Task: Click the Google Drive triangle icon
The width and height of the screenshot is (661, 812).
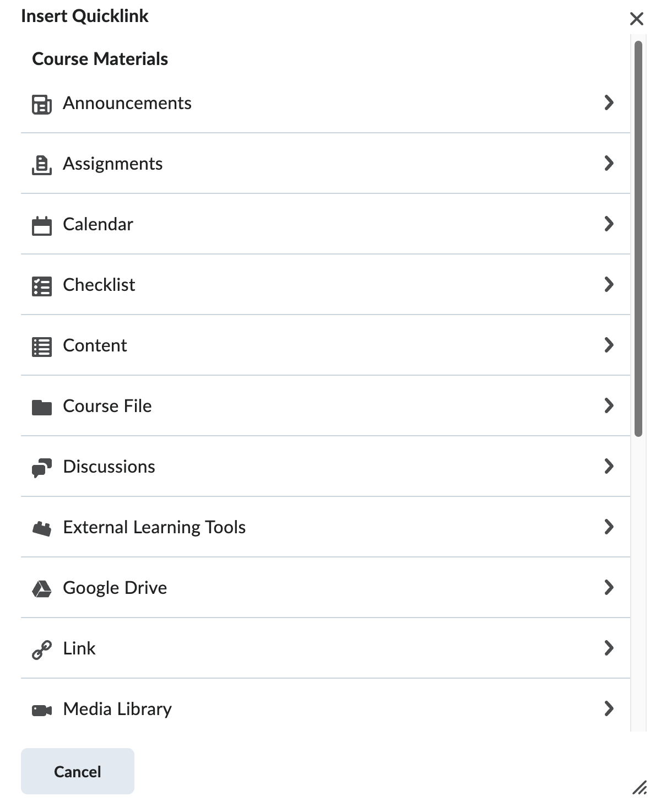Action: pos(42,588)
